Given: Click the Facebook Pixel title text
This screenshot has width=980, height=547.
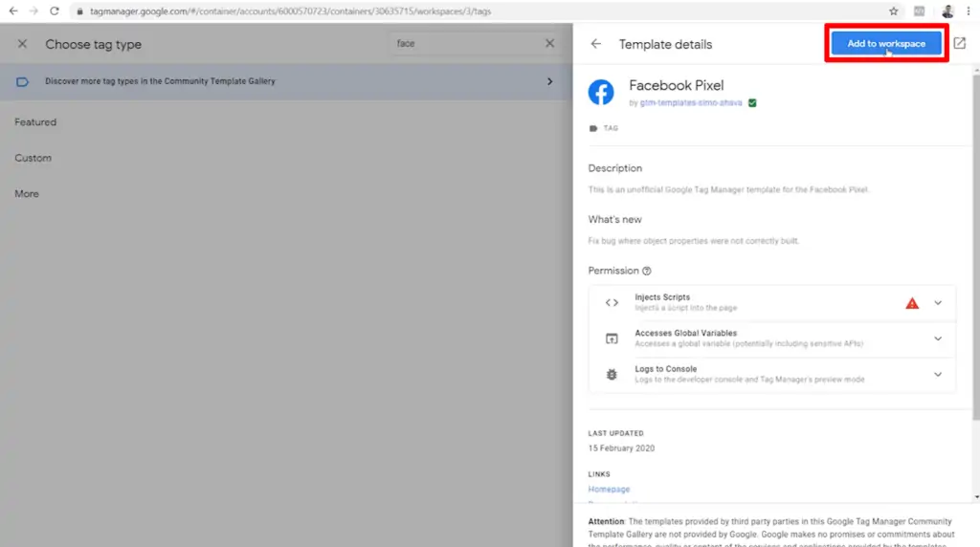Looking at the screenshot, I should 677,85.
